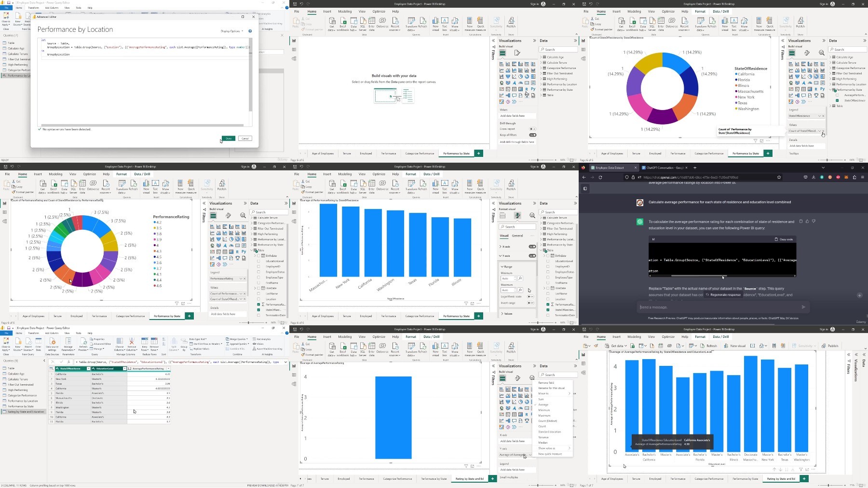Save the page to Pocket
This screenshot has height=488, width=868.
click(805, 177)
